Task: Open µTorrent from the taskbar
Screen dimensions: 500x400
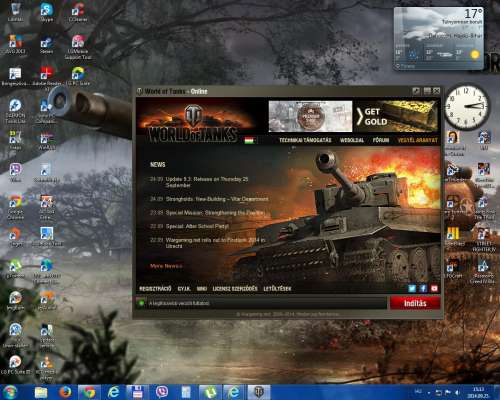Action: [x=210, y=392]
